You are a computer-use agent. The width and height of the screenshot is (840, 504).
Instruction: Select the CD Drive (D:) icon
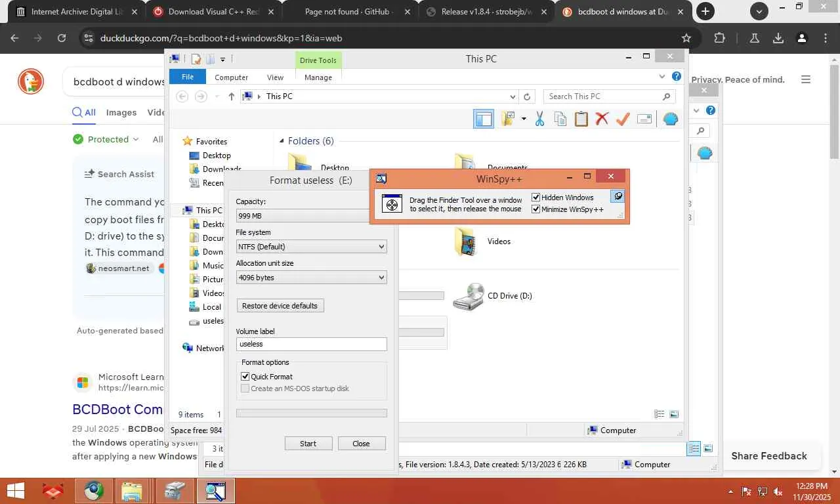tap(469, 297)
